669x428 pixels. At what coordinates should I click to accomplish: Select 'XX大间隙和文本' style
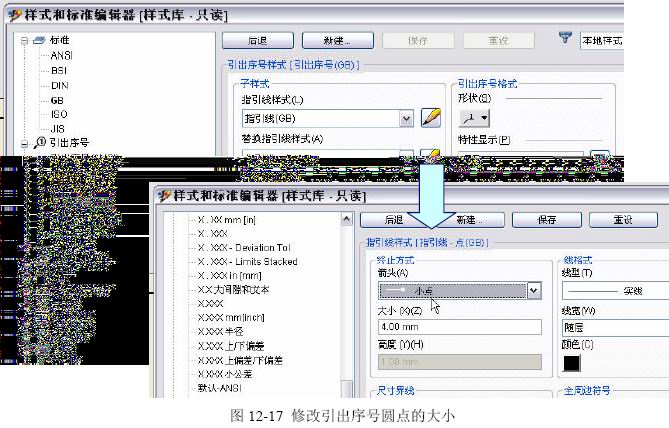(233, 290)
